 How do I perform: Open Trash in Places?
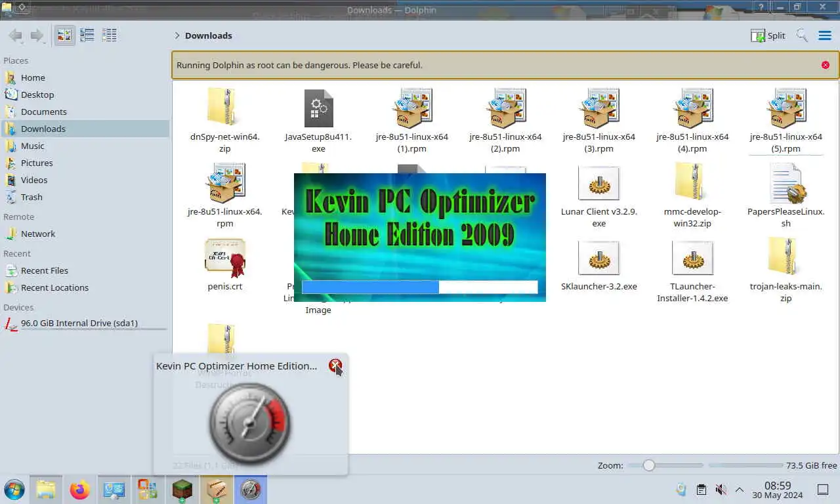coord(85,197)
